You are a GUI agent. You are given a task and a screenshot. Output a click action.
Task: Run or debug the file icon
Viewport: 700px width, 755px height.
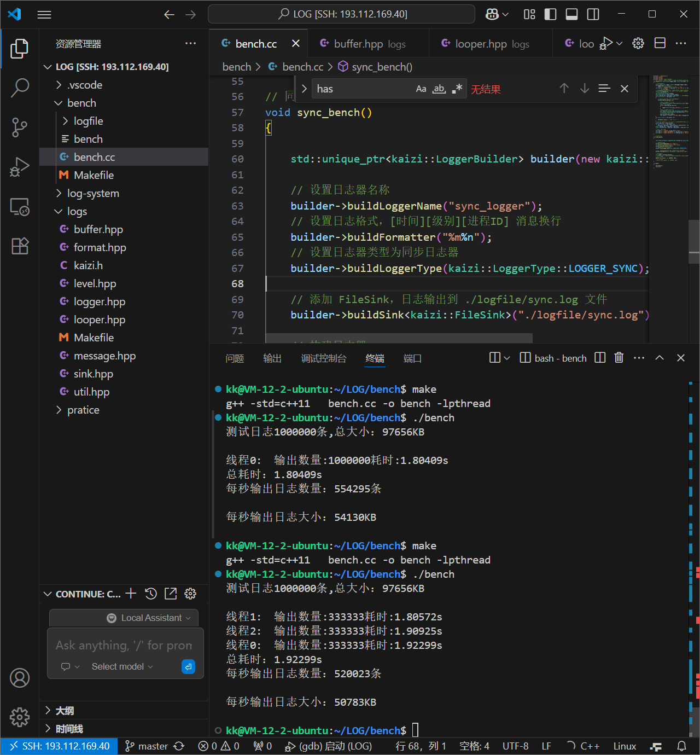[606, 43]
